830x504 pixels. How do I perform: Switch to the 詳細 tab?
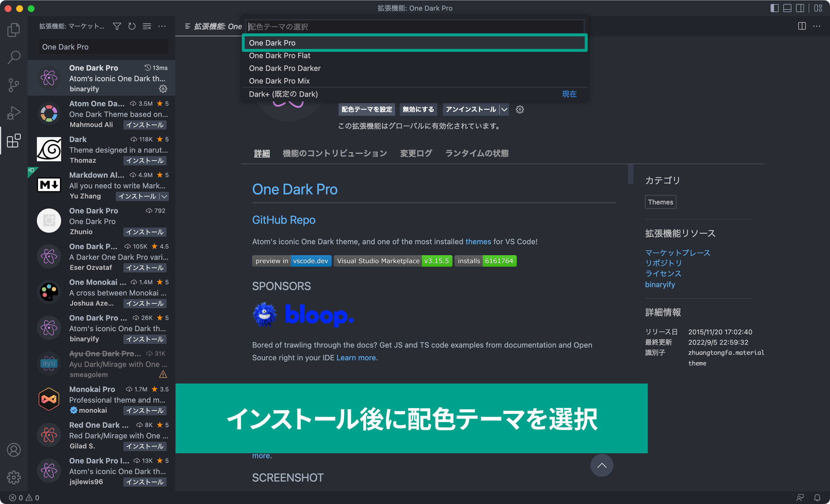[x=262, y=153]
